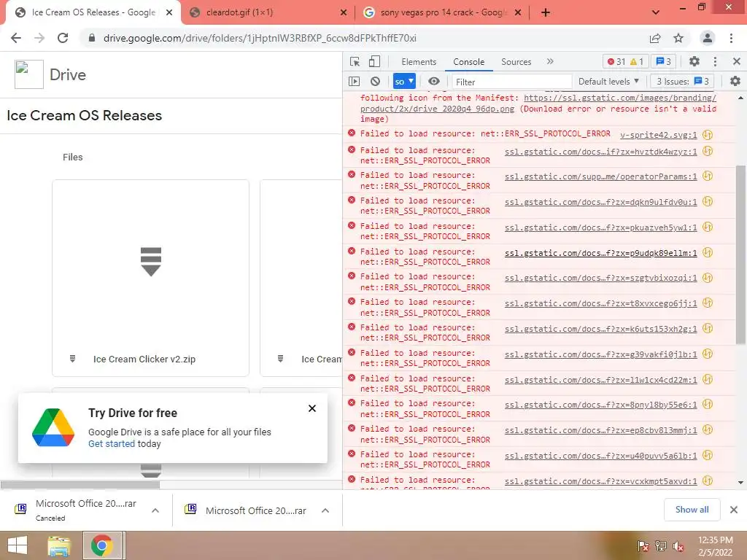This screenshot has width=747, height=560.
Task: Click the warning count badge showing 1
Action: click(637, 61)
